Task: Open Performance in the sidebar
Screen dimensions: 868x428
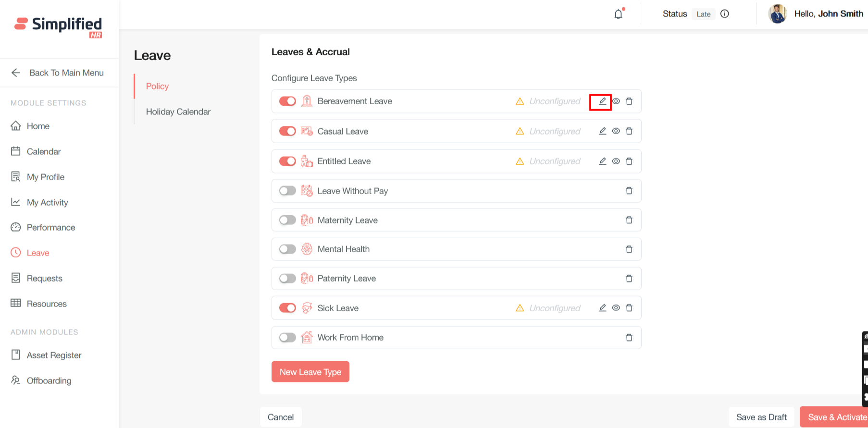Action: point(50,228)
